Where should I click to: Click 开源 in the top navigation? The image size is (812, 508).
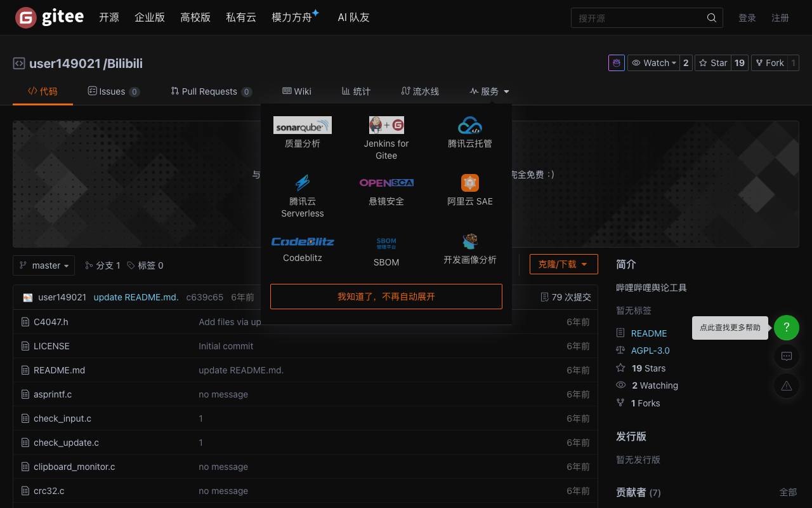tap(109, 18)
